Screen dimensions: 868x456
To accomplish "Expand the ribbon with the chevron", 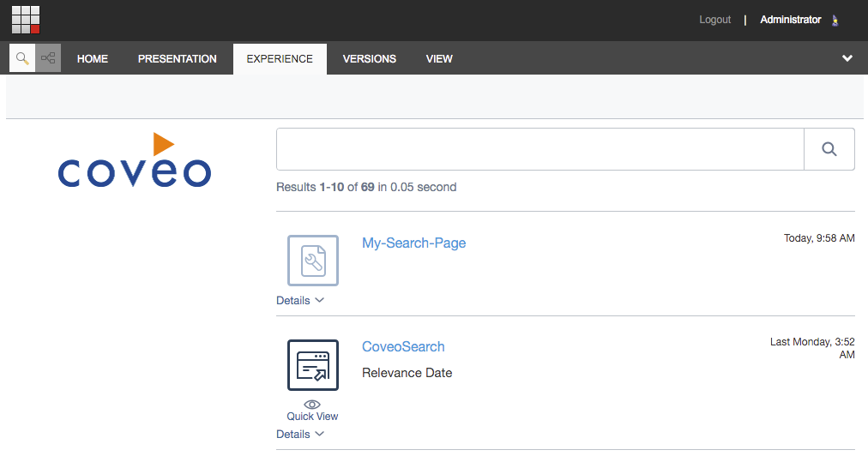I will 847,58.
